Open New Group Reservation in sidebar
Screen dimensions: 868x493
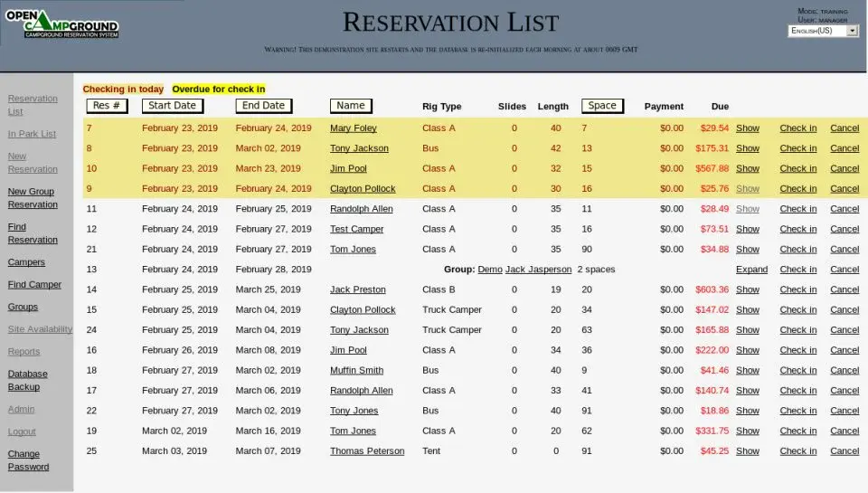coord(33,198)
